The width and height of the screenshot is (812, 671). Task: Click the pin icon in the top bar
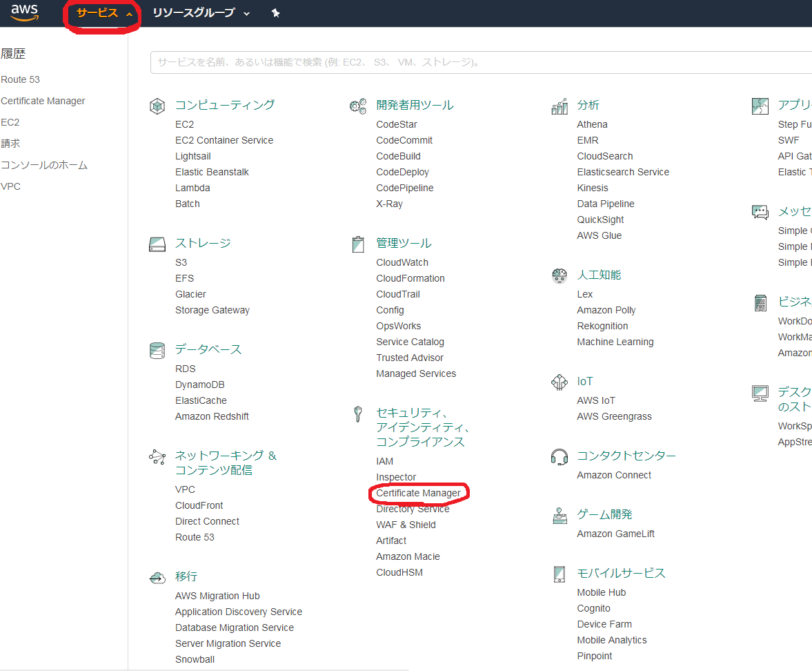pos(275,13)
